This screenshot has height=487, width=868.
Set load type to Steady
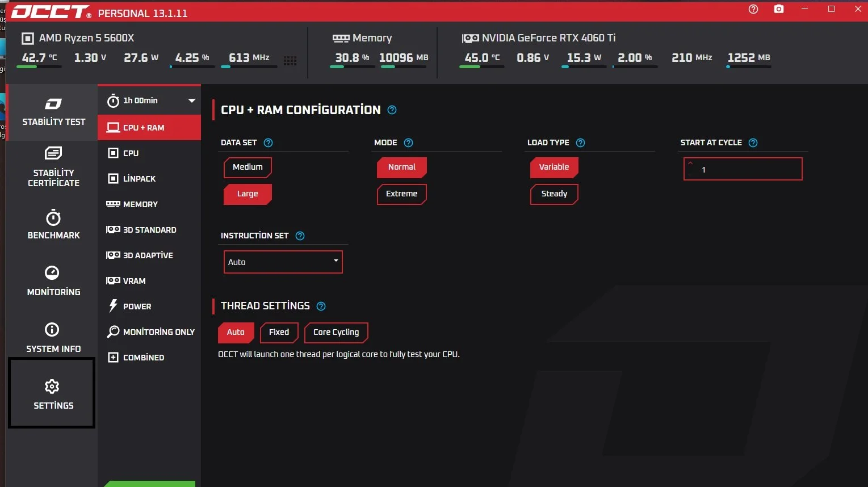[x=554, y=194]
